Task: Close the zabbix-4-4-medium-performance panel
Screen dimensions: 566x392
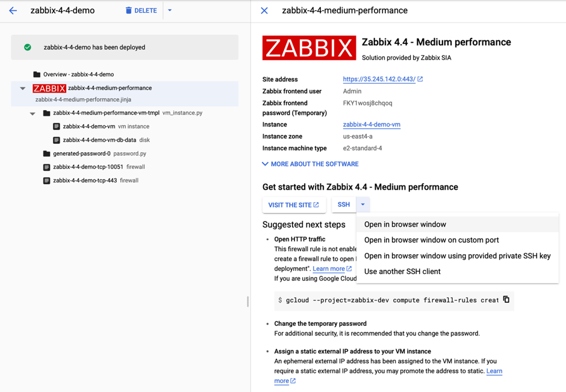Action: point(264,10)
